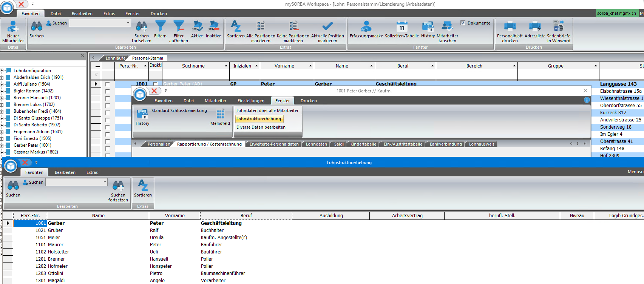Open History in main Fenster group

point(428,29)
